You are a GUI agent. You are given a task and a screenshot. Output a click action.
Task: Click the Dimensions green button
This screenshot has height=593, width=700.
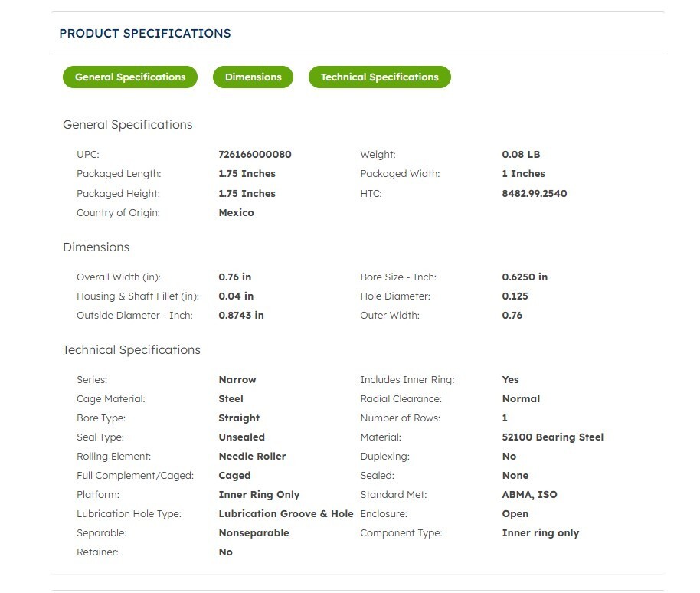pos(254,77)
